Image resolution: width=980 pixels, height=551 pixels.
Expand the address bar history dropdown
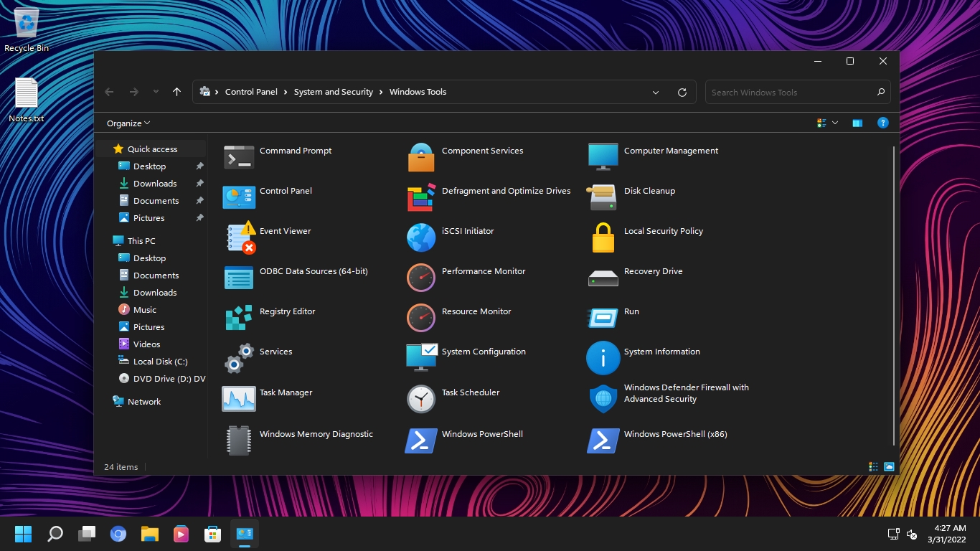(x=655, y=92)
